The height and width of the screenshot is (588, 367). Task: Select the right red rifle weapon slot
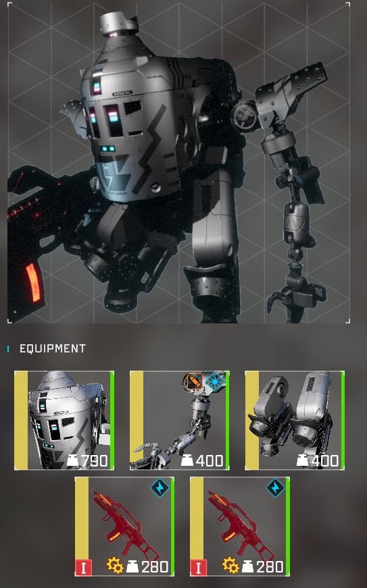pyautogui.click(x=240, y=527)
